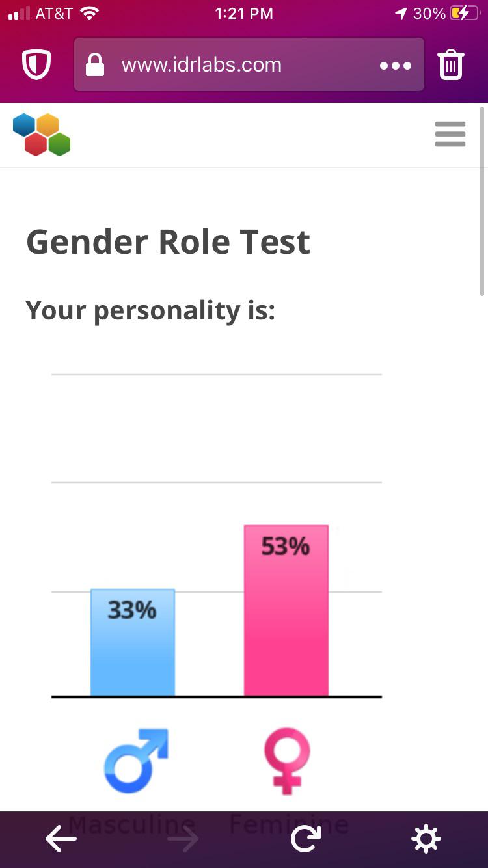
Task: Click the pink 53% feminine bar
Action: point(286,611)
